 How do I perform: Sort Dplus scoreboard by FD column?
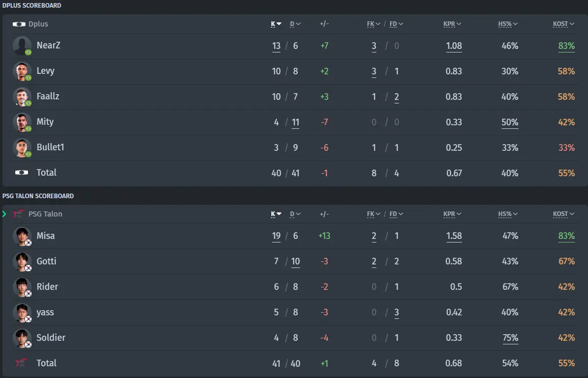(396, 24)
